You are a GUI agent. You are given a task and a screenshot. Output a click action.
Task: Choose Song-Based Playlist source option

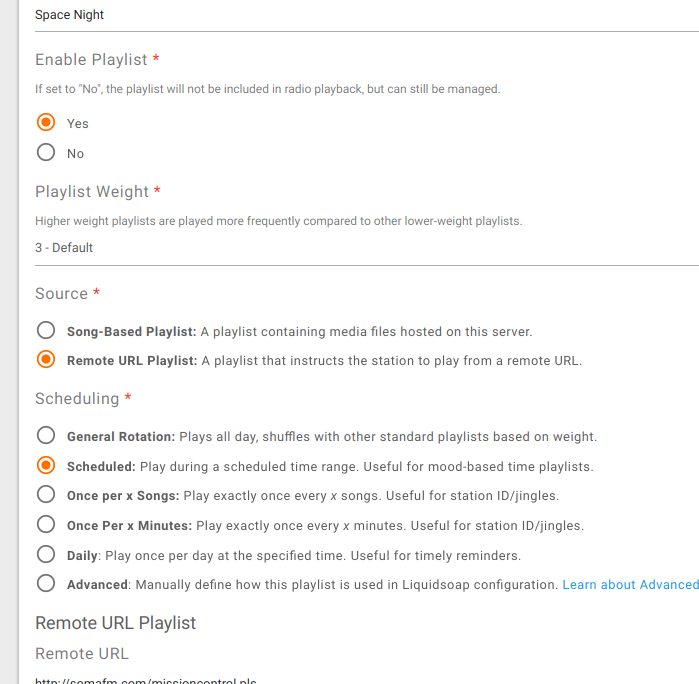tap(46, 331)
